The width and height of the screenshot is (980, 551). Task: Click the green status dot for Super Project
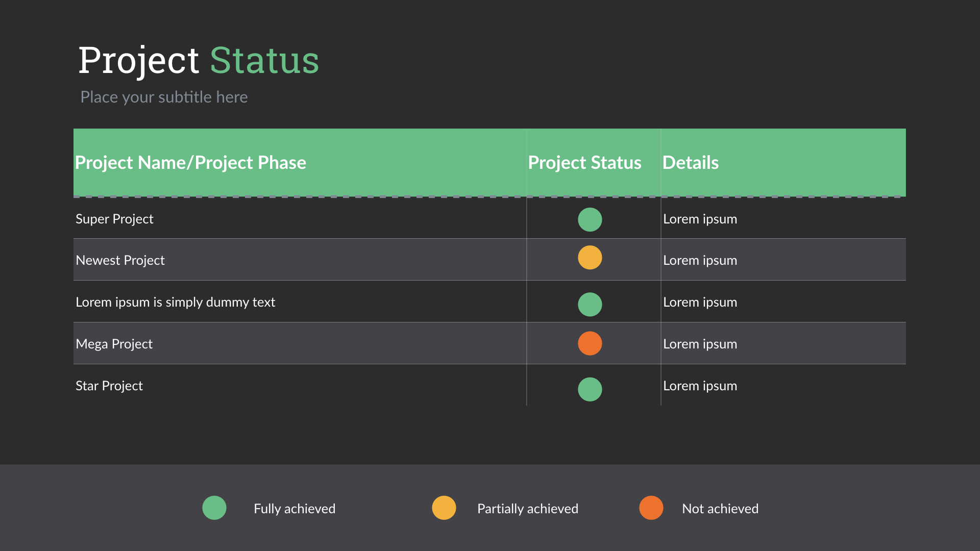click(x=590, y=219)
